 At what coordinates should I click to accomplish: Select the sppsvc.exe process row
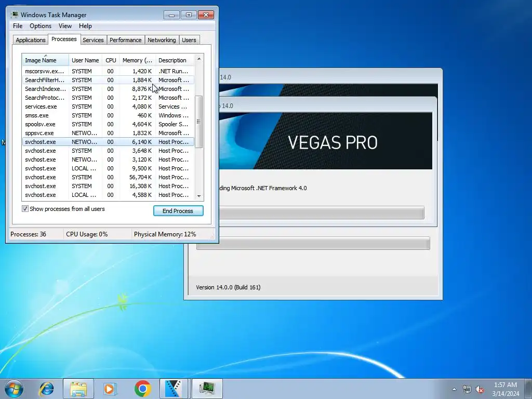point(108,133)
